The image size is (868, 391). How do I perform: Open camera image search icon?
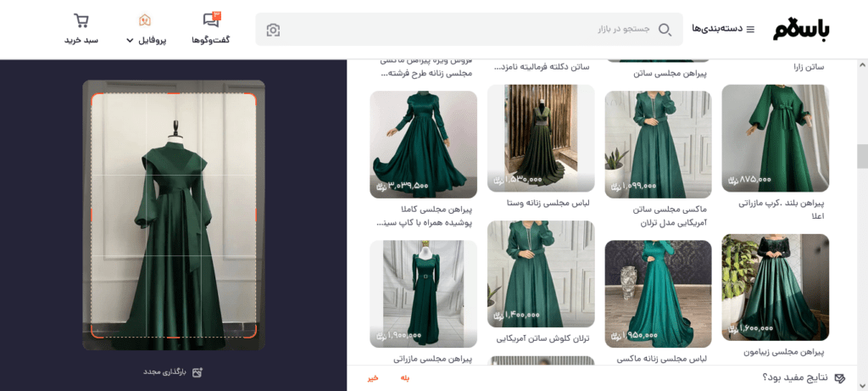(273, 30)
